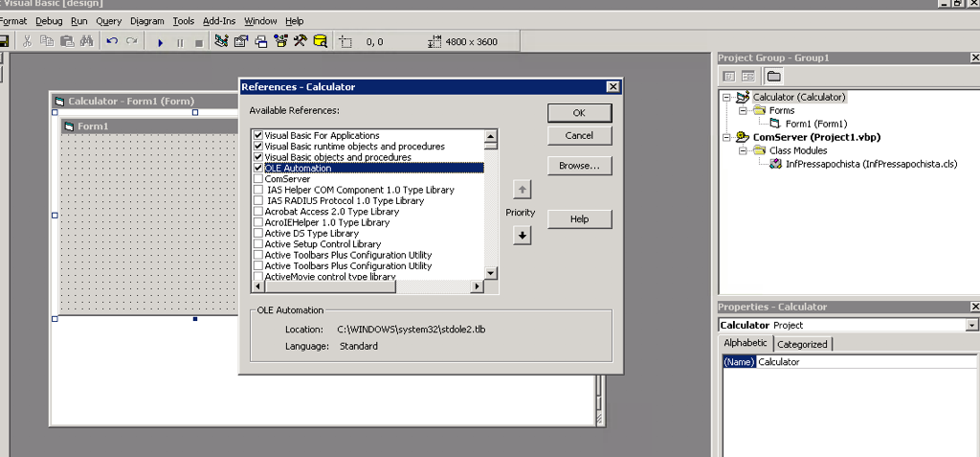This screenshot has width=980, height=457.
Task: Switch to the Categorized properties tab
Action: pyautogui.click(x=803, y=344)
